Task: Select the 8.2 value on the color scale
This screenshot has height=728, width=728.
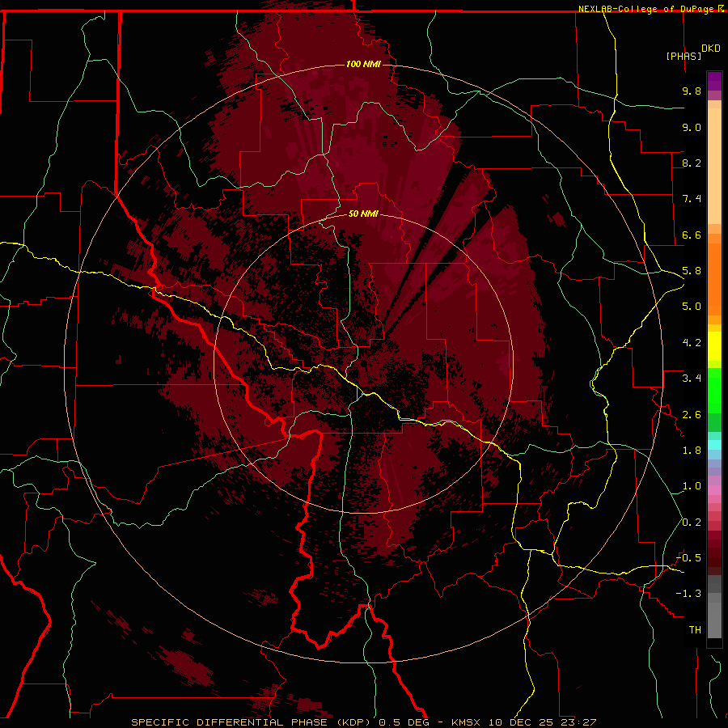Action: point(692,163)
